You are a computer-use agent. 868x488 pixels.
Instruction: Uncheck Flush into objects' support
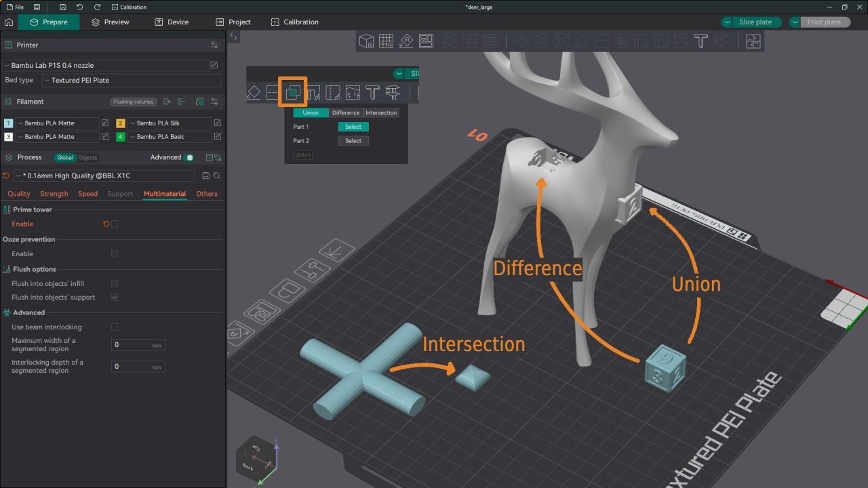(x=115, y=297)
